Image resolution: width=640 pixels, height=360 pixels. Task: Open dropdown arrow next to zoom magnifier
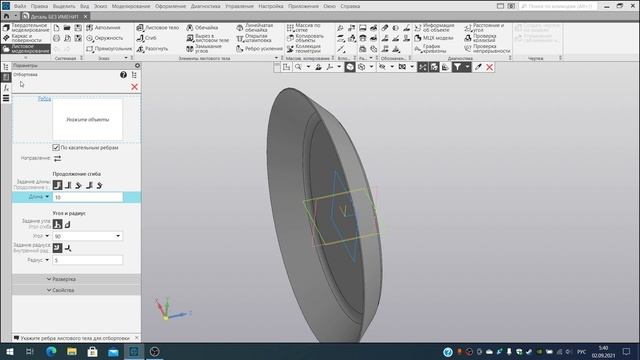coord(308,67)
